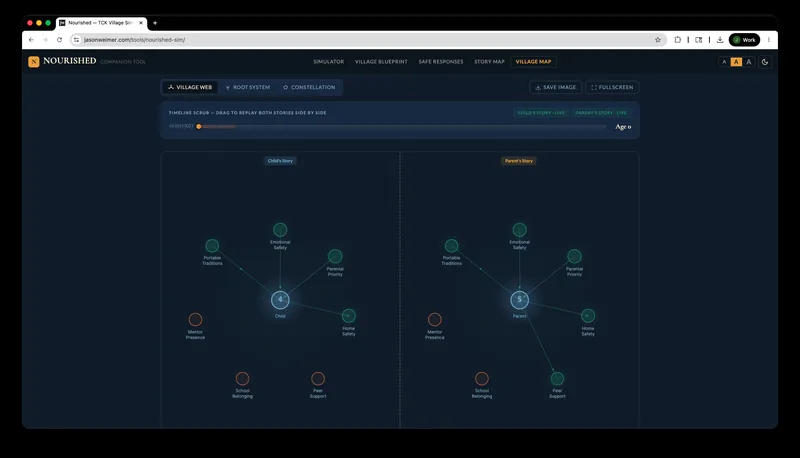Click the Save Image button
The width and height of the screenshot is (800, 458).
(x=555, y=87)
